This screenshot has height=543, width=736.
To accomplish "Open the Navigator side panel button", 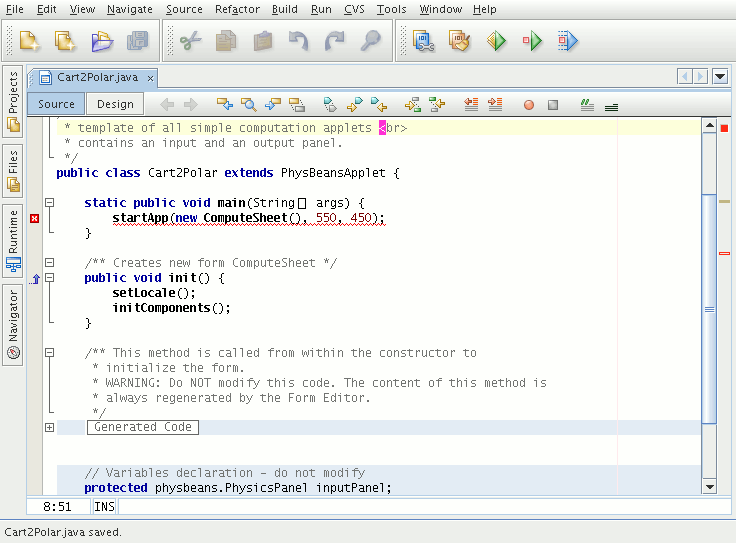I will coord(13,325).
